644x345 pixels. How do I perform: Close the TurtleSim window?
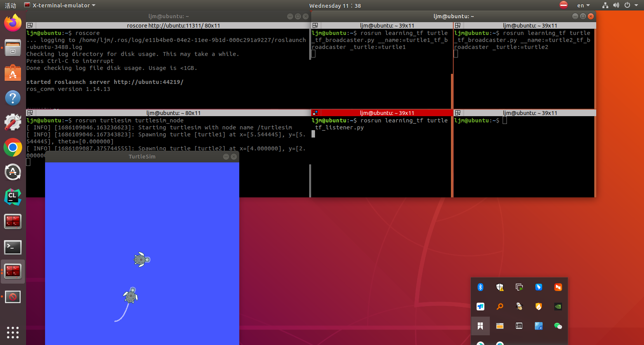pyautogui.click(x=234, y=157)
